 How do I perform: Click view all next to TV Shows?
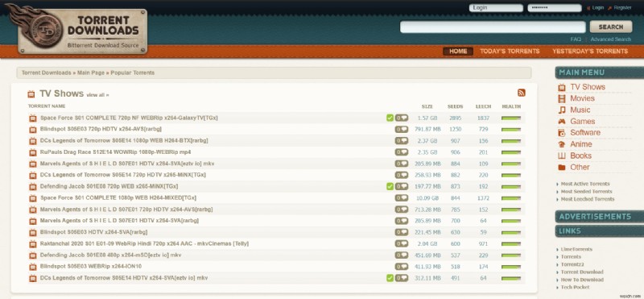[97, 95]
